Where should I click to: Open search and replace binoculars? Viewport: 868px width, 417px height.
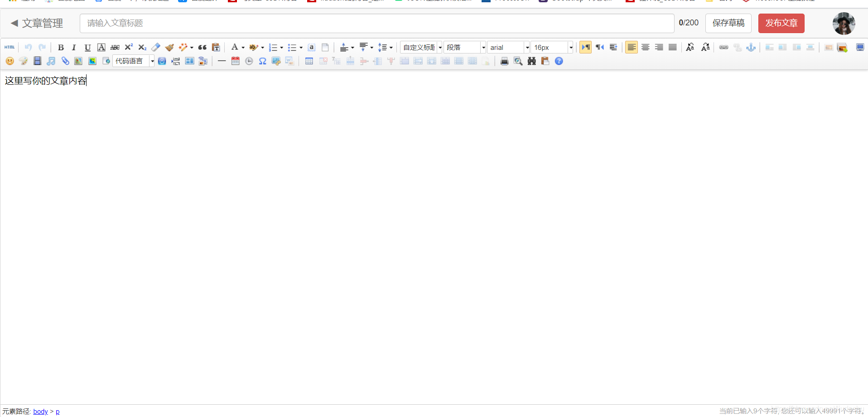pos(531,61)
